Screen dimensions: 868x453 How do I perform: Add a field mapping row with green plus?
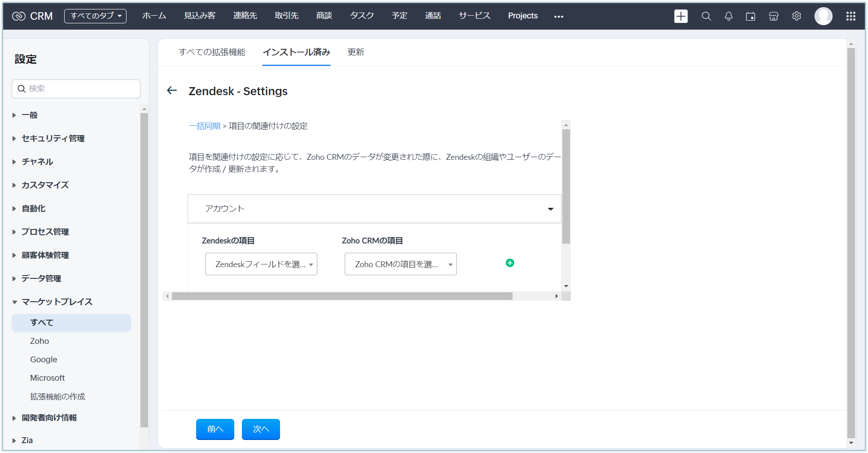point(510,263)
